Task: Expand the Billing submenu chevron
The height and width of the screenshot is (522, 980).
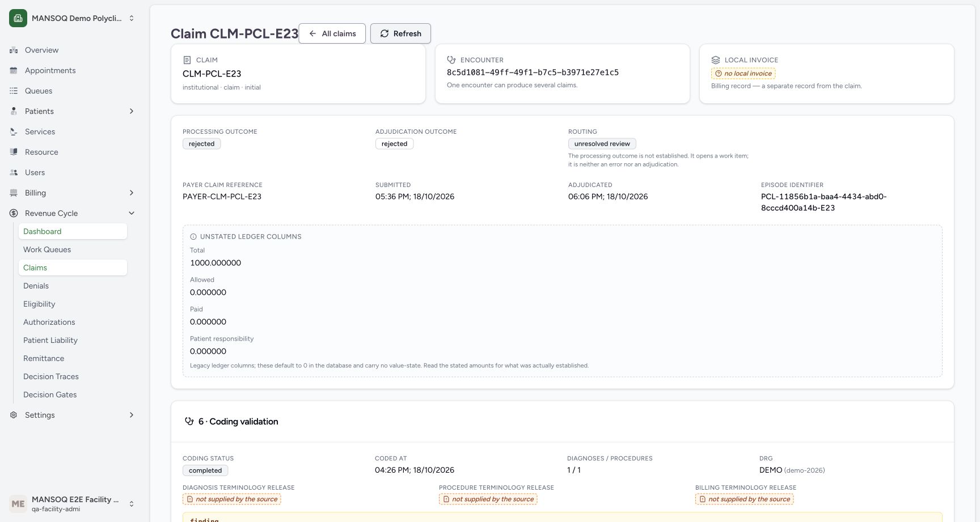Action: pyautogui.click(x=132, y=193)
